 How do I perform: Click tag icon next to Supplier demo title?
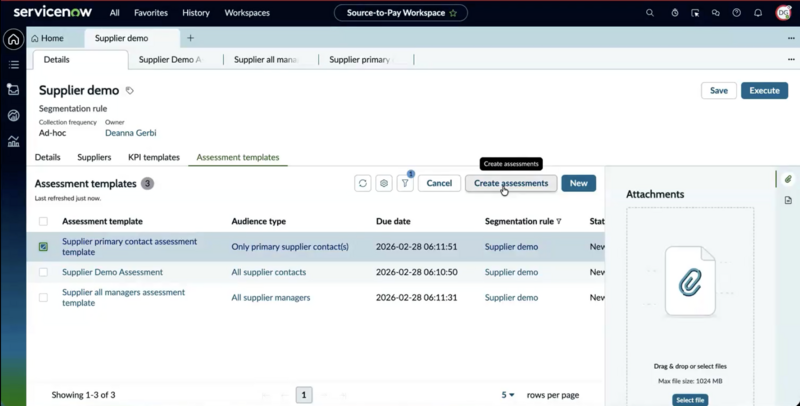tap(130, 90)
